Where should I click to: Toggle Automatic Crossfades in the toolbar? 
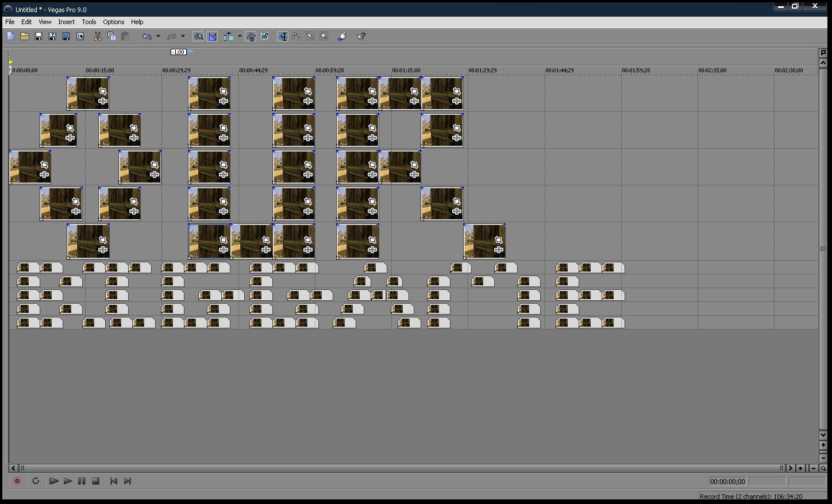[x=213, y=36]
